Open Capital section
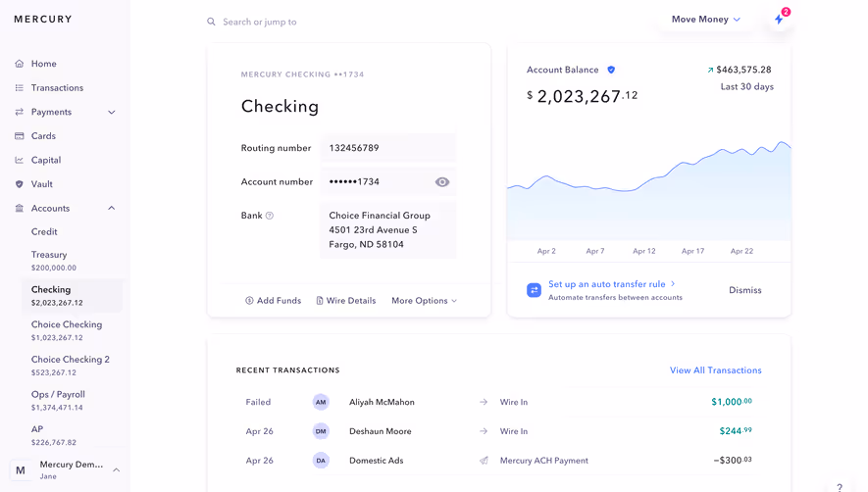 (46, 160)
